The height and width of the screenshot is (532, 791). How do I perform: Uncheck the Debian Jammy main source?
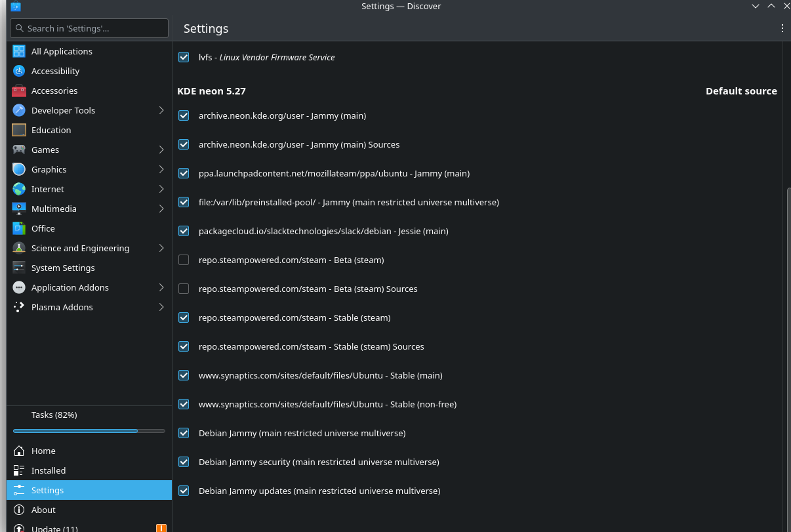coord(184,433)
